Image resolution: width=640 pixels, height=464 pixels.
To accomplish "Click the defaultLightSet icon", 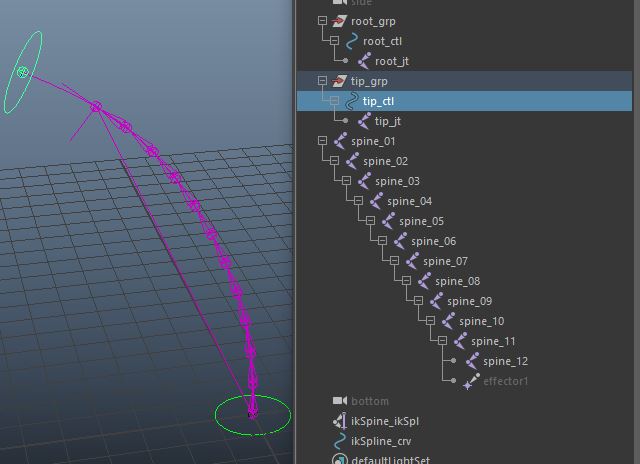I will (339, 460).
